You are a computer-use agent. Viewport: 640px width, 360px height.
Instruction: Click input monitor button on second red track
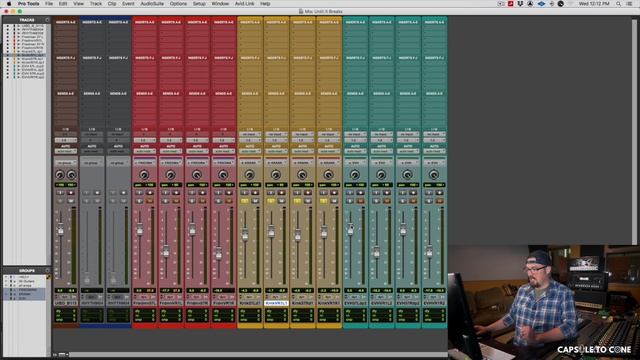click(x=165, y=193)
